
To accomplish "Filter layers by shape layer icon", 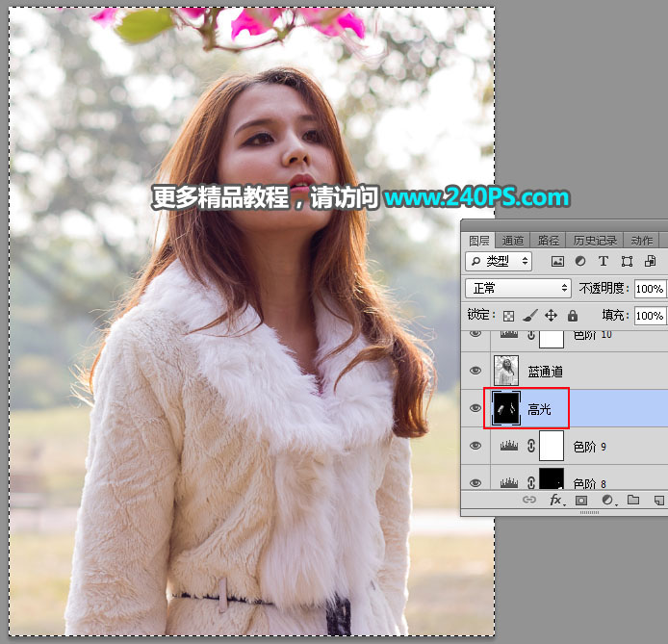I will click(x=627, y=261).
